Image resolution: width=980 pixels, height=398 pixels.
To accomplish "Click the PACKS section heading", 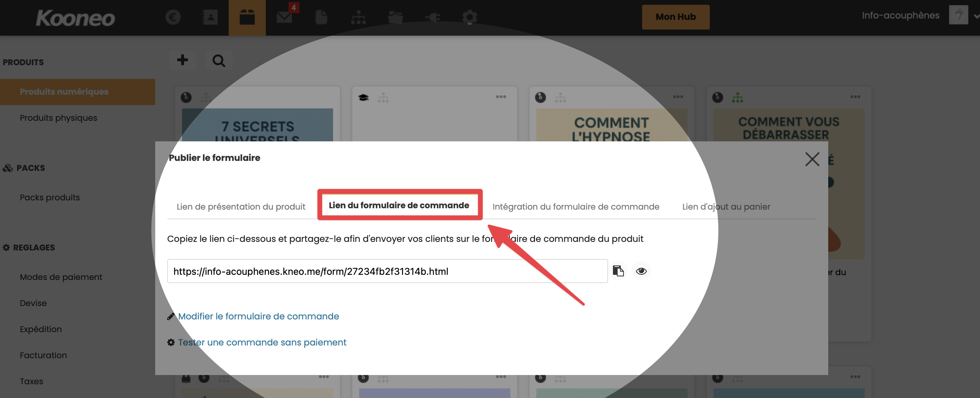I will (31, 168).
